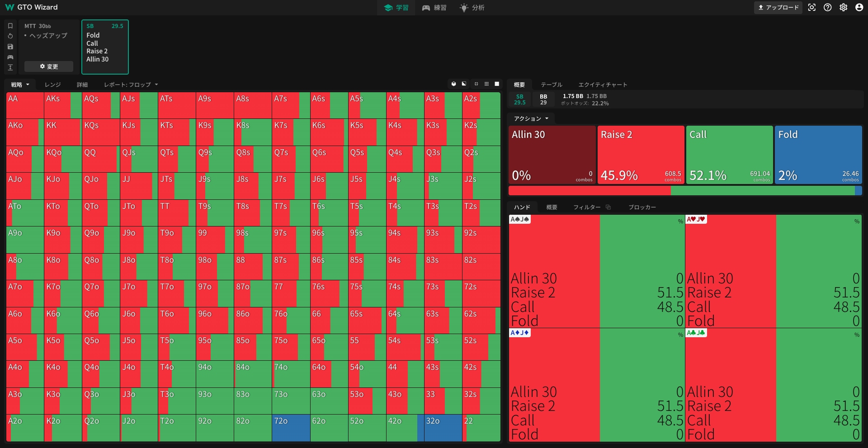868x448 pixels.
Task: Click the gamepad practice icon in sidebar
Action: [10, 57]
